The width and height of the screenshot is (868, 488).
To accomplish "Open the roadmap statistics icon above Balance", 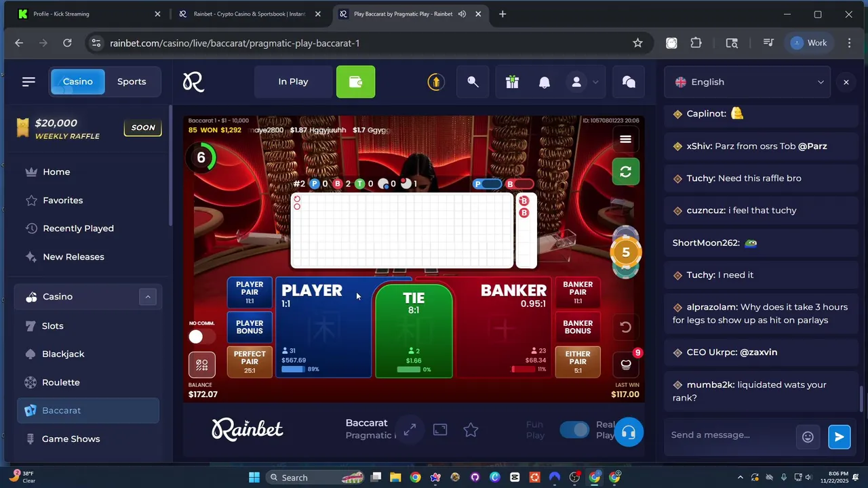I will tap(202, 365).
